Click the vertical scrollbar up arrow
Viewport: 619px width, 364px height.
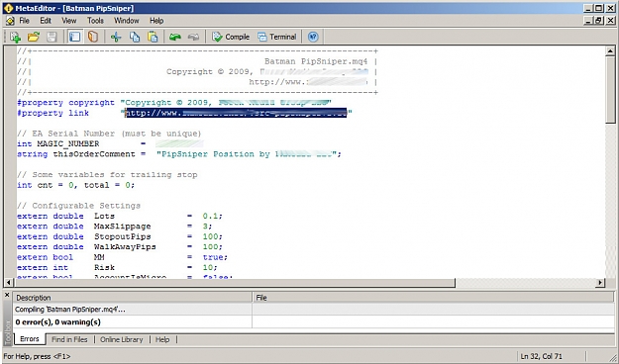point(610,51)
